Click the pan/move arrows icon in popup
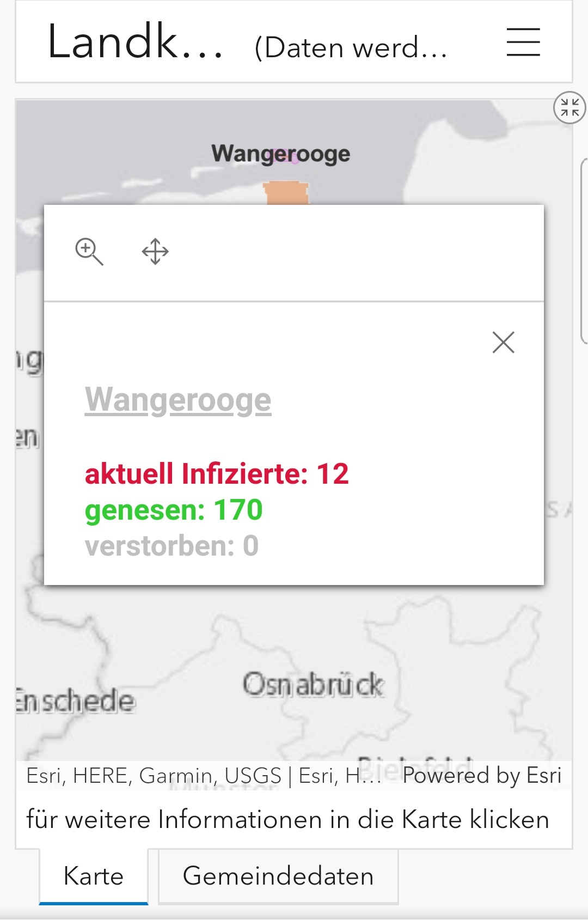This screenshot has height=920, width=588. (155, 252)
